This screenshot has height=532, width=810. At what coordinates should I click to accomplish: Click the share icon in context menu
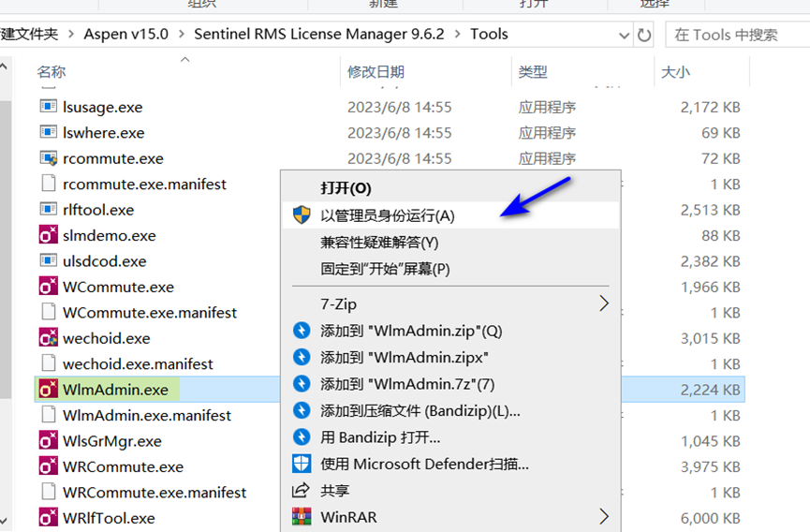[301, 490]
